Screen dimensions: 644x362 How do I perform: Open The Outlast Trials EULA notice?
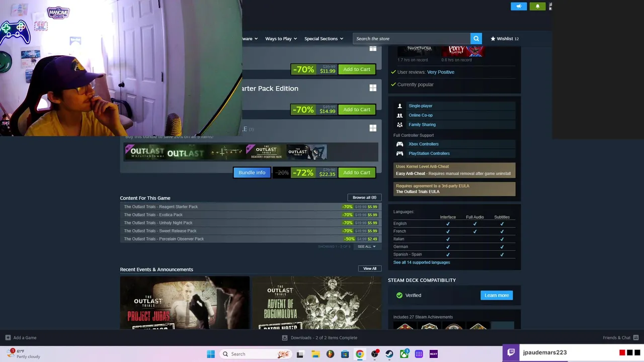click(x=454, y=189)
